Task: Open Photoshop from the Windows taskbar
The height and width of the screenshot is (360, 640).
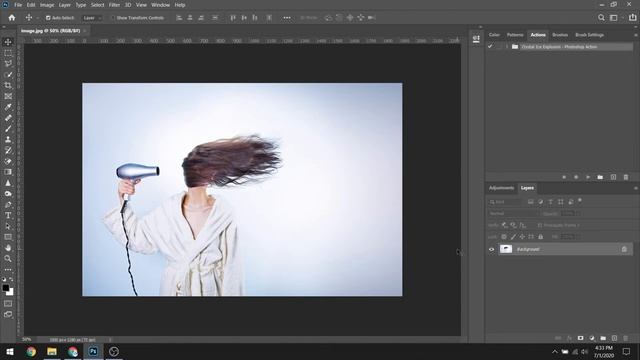Action: click(x=93, y=351)
